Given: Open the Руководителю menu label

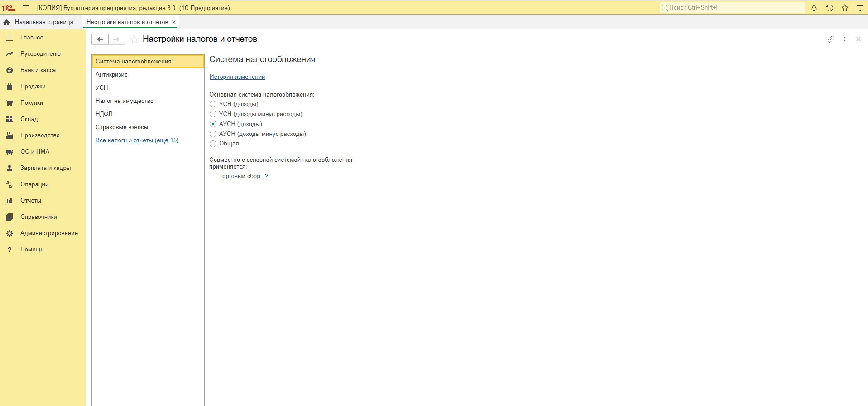Looking at the screenshot, I should point(40,54).
